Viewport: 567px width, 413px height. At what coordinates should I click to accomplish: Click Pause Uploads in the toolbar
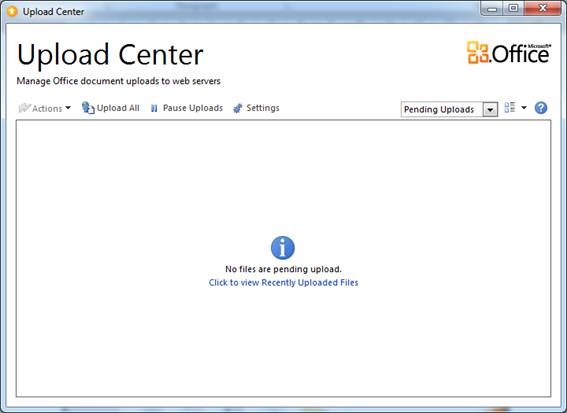tap(187, 108)
